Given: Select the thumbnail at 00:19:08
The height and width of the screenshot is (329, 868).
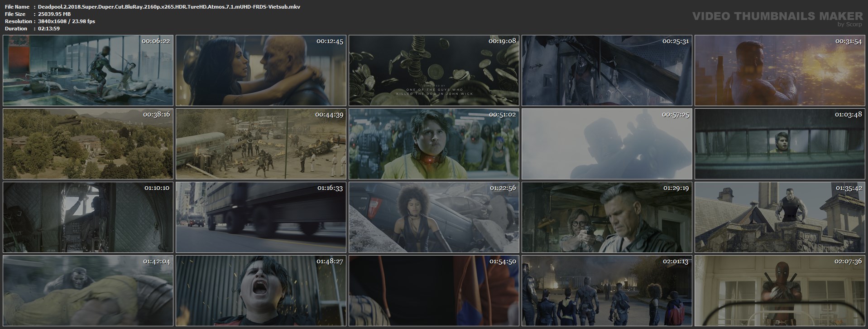Looking at the screenshot, I should click(x=434, y=71).
